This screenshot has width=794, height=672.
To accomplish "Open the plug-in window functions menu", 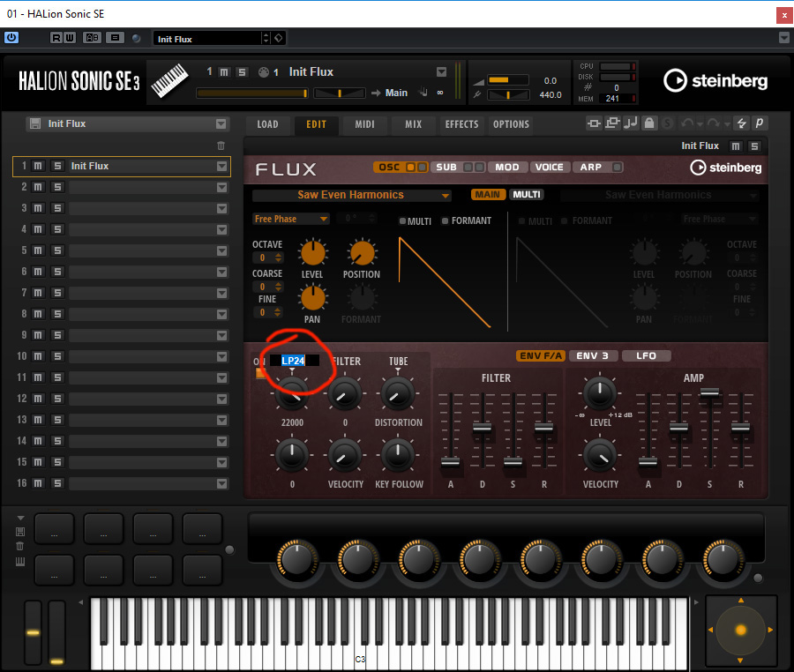I will point(784,38).
